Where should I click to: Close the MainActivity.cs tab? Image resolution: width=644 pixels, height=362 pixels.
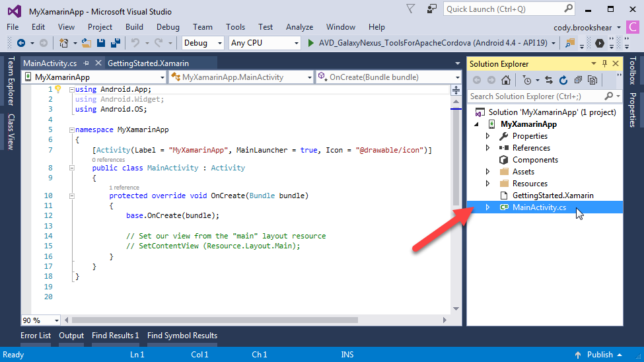98,63
